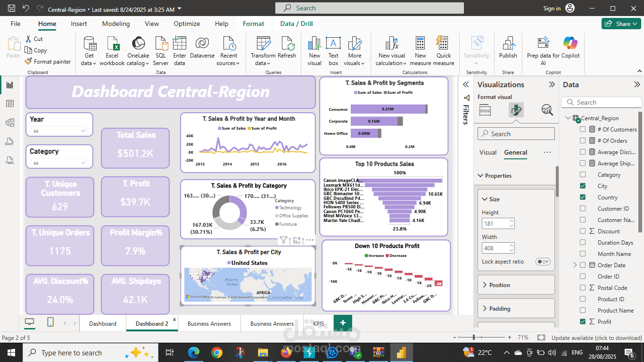Open DAX query view
644x362 pixels.
point(10,141)
